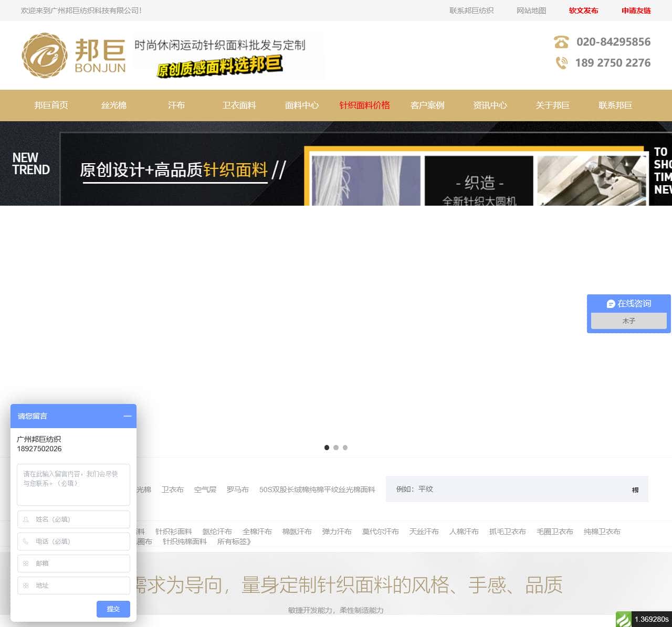The height and width of the screenshot is (627, 672).
Task: Click the landline telephone icon
Action: click(x=561, y=42)
